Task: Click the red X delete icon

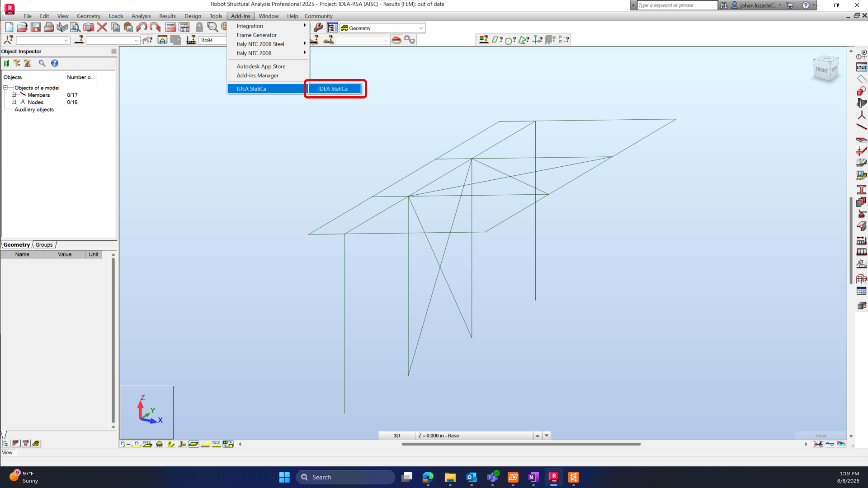Action: tap(102, 28)
